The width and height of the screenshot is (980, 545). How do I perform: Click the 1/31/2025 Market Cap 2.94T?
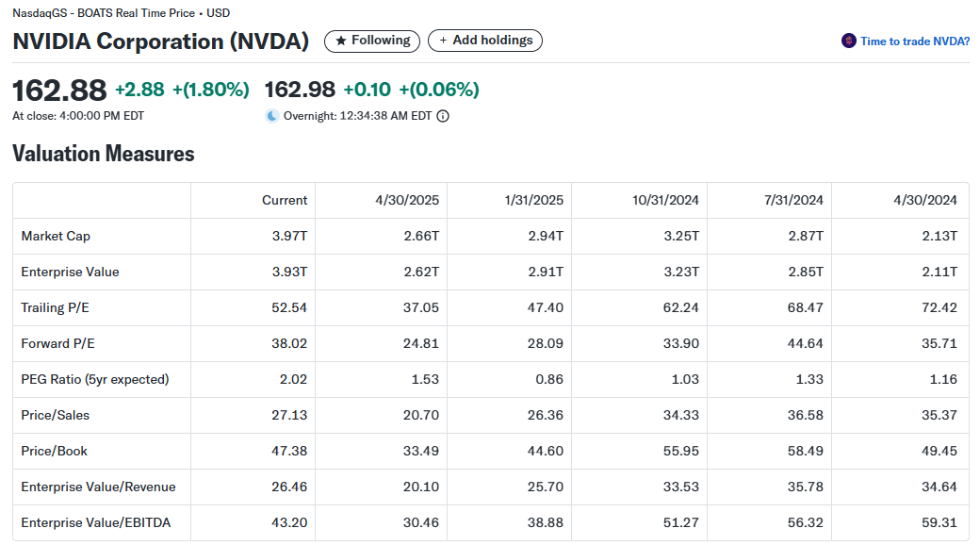pos(546,236)
